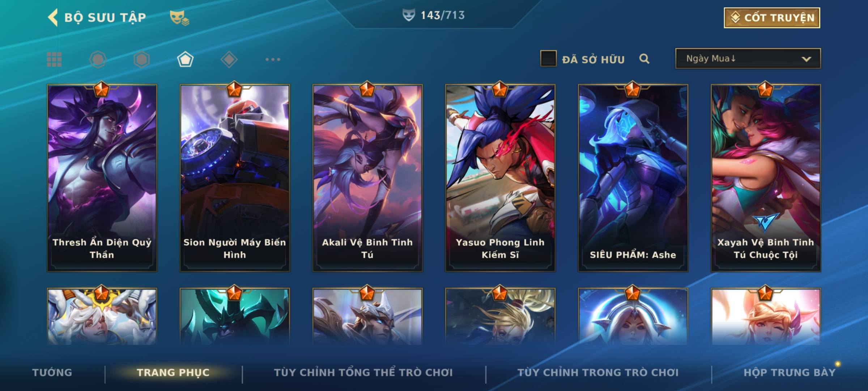Choose the first hexagon rarity filter
Viewport: 868px width, 391px height.
click(98, 59)
